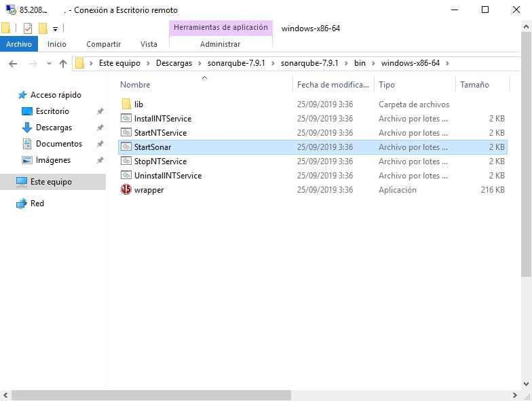532x401 pixels.
Task: Click the Imágenes icon in sidebar
Action: coord(27,160)
